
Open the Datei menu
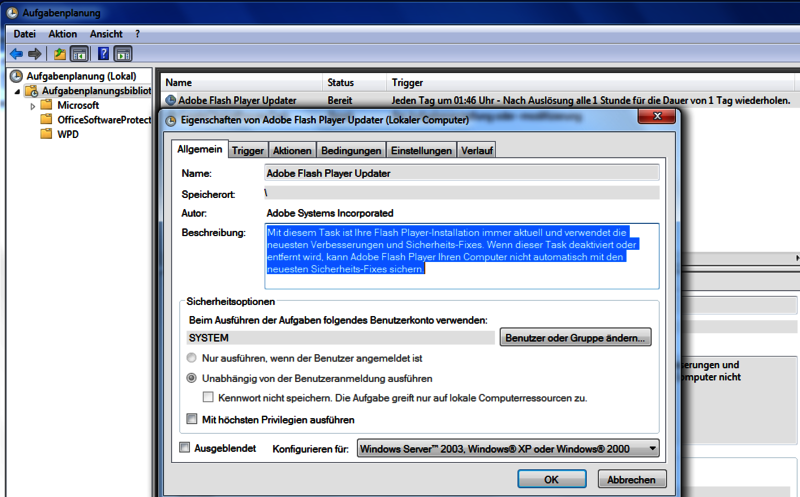(24, 34)
